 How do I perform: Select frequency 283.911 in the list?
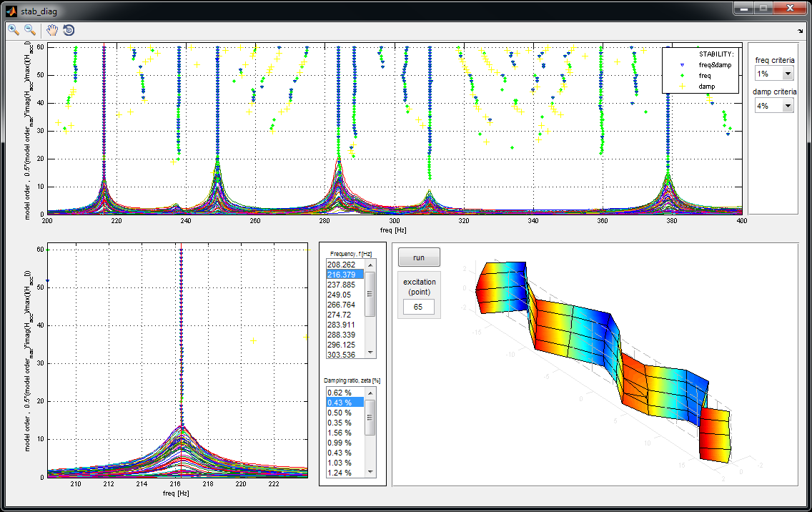345,325
